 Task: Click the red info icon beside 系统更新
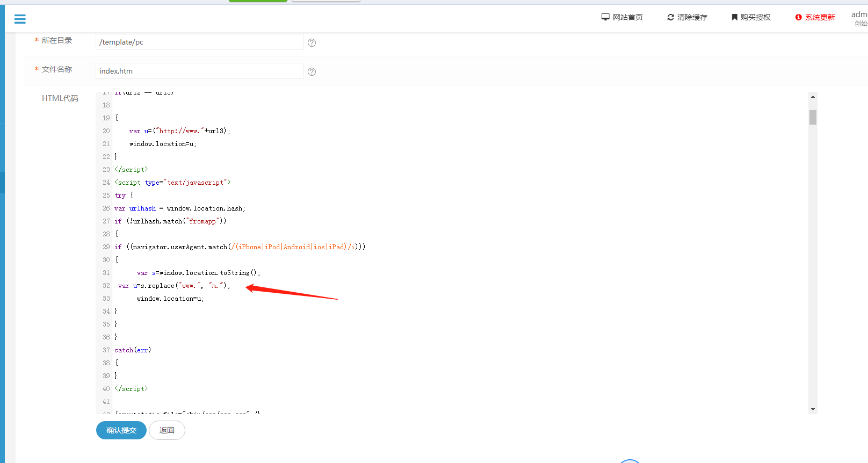tap(799, 17)
